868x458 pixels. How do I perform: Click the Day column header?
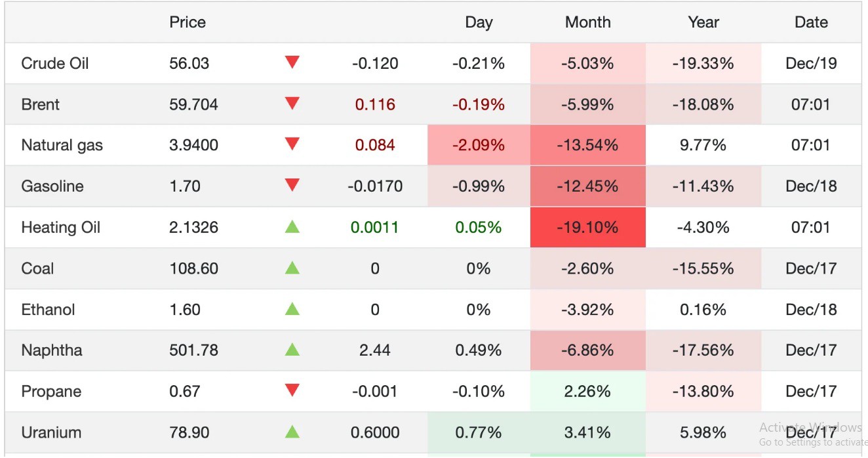479,22
